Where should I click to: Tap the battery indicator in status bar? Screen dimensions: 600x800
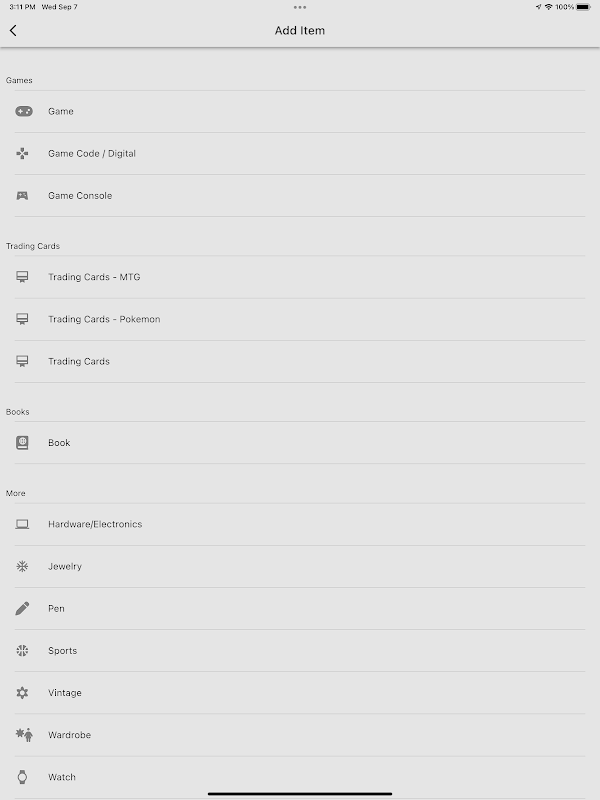coord(583,7)
